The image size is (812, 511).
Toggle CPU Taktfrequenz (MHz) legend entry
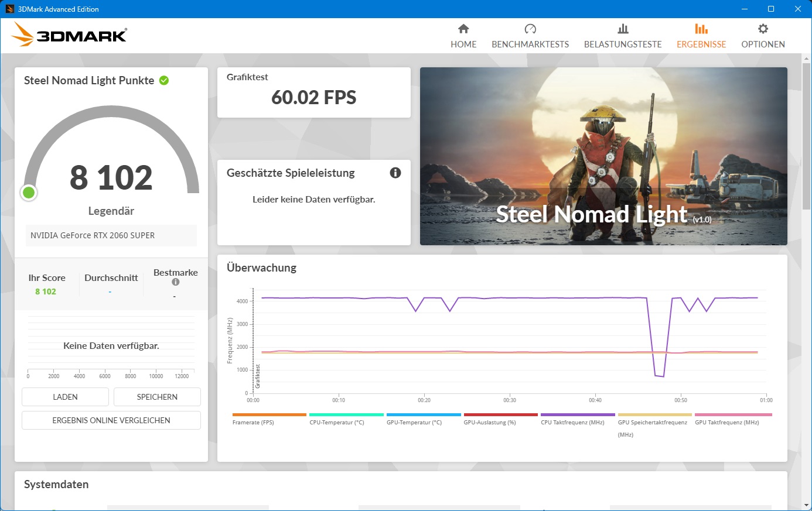click(x=578, y=419)
